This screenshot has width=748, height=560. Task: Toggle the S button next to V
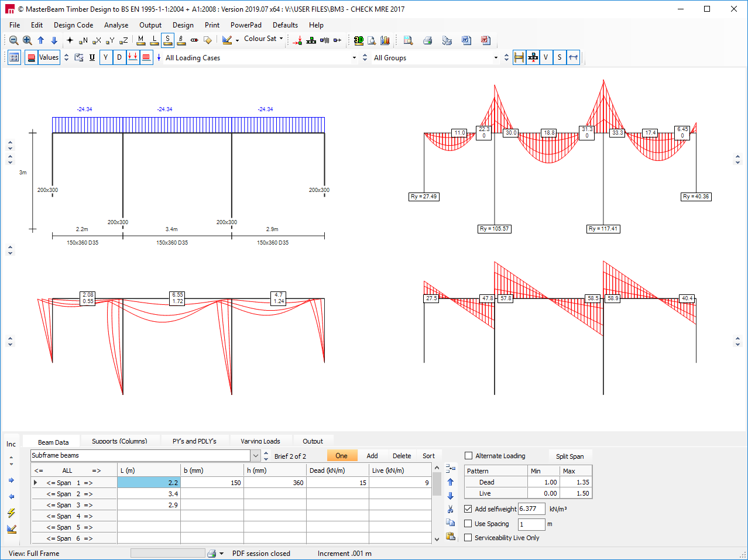tap(560, 57)
